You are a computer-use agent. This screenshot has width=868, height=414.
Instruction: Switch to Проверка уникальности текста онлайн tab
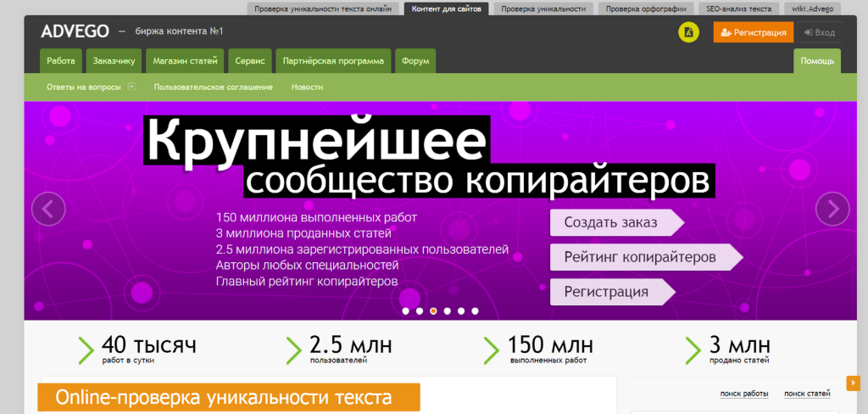point(323,8)
